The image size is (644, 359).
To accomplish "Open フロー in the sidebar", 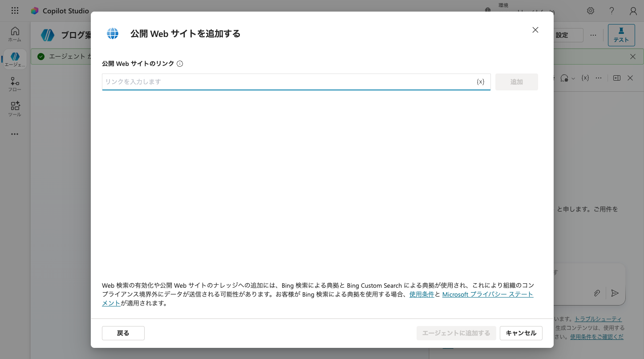I will pos(15,84).
